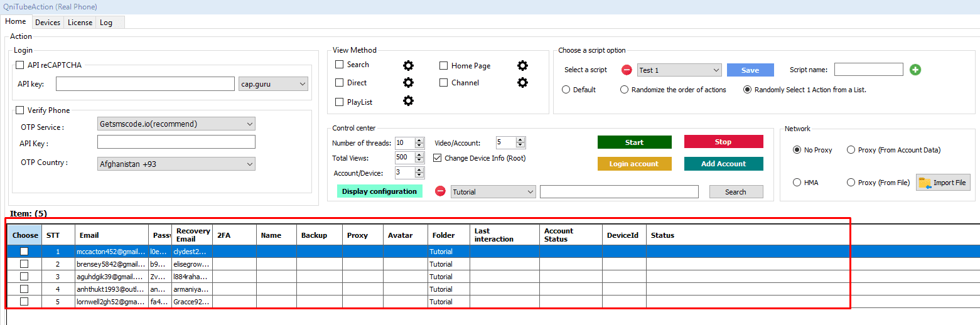Image resolution: width=980 pixels, height=325 pixels.
Task: Tick the PlayList view method checkbox
Action: [x=340, y=102]
